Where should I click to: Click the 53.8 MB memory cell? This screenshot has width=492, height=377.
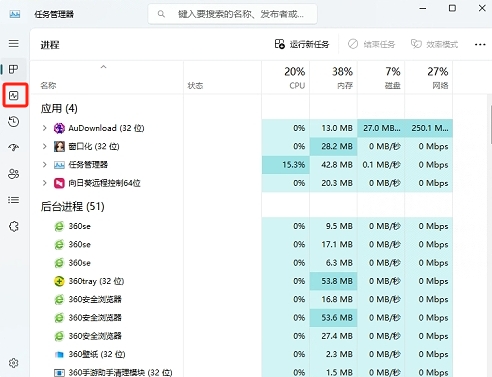[333, 281]
